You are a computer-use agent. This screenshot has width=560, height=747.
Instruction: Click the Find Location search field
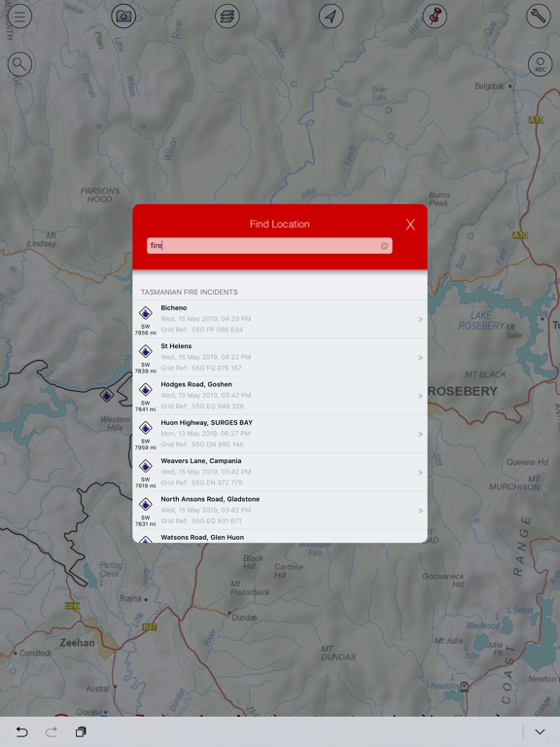(x=269, y=246)
